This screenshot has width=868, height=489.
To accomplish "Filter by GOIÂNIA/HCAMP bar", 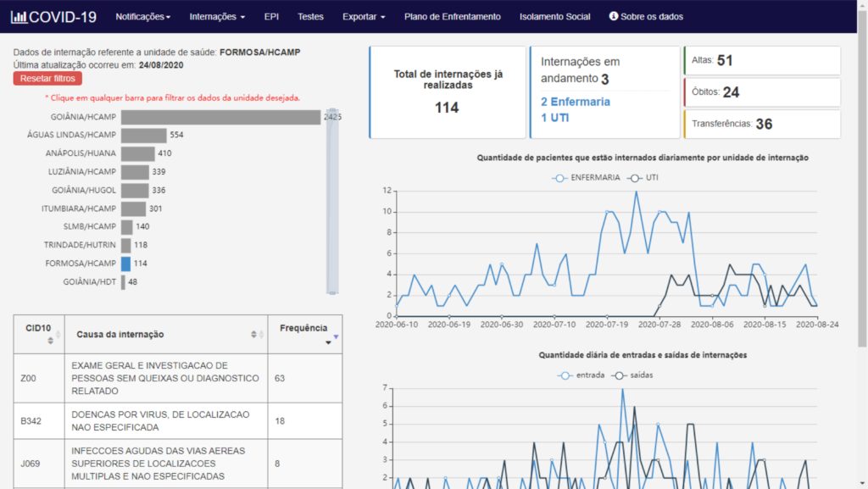I will click(221, 117).
